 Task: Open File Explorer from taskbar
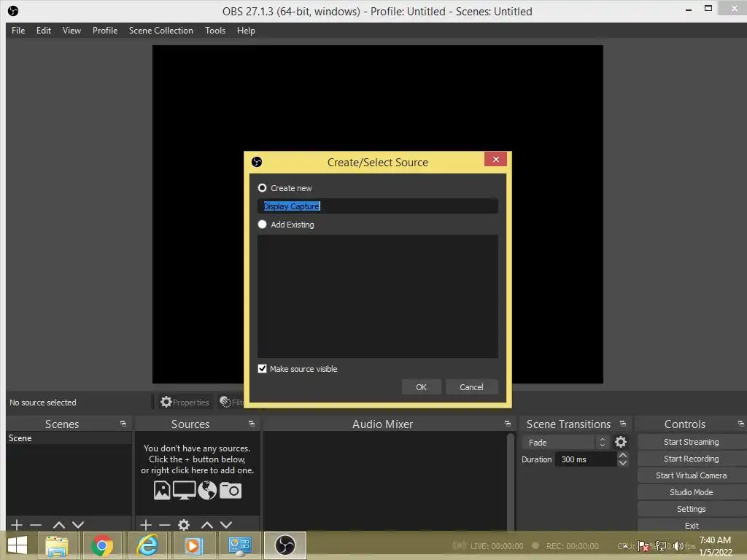(x=57, y=545)
